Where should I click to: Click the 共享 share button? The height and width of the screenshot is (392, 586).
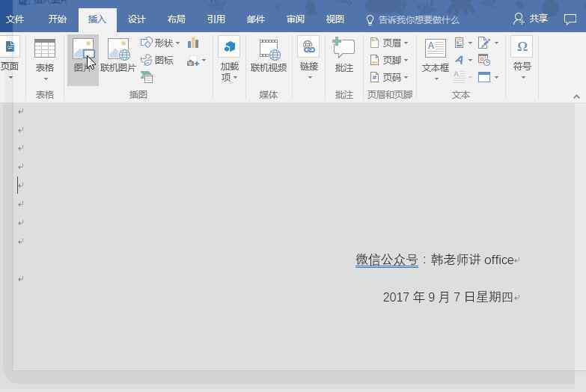pos(531,19)
